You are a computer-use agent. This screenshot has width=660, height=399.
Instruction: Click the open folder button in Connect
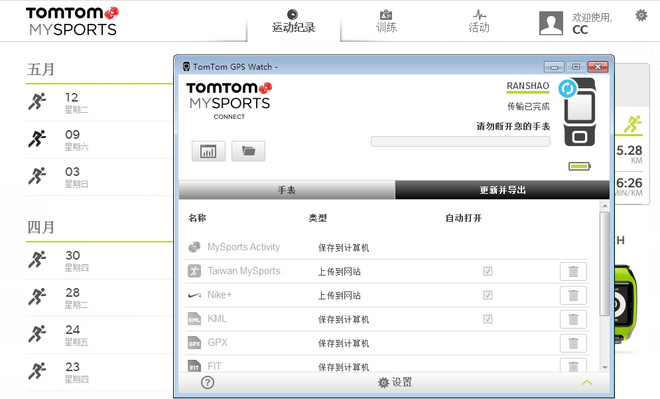248,151
